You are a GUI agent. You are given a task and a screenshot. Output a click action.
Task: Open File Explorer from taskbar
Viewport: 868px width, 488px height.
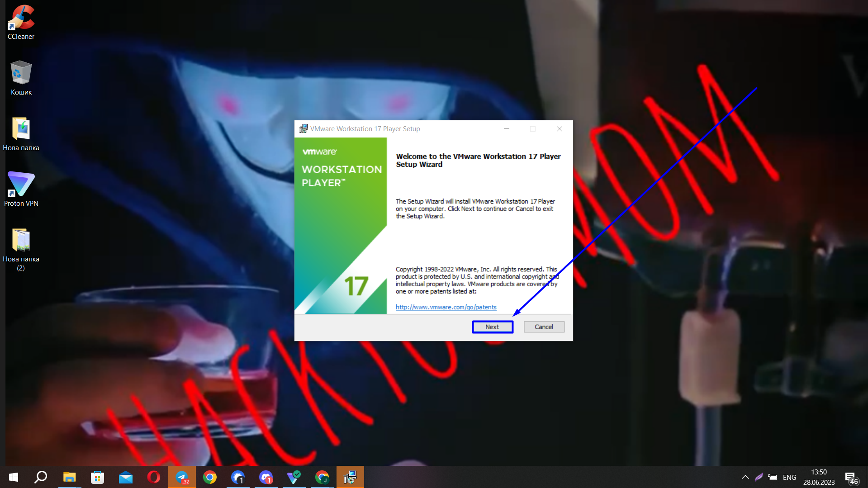pos(69,477)
